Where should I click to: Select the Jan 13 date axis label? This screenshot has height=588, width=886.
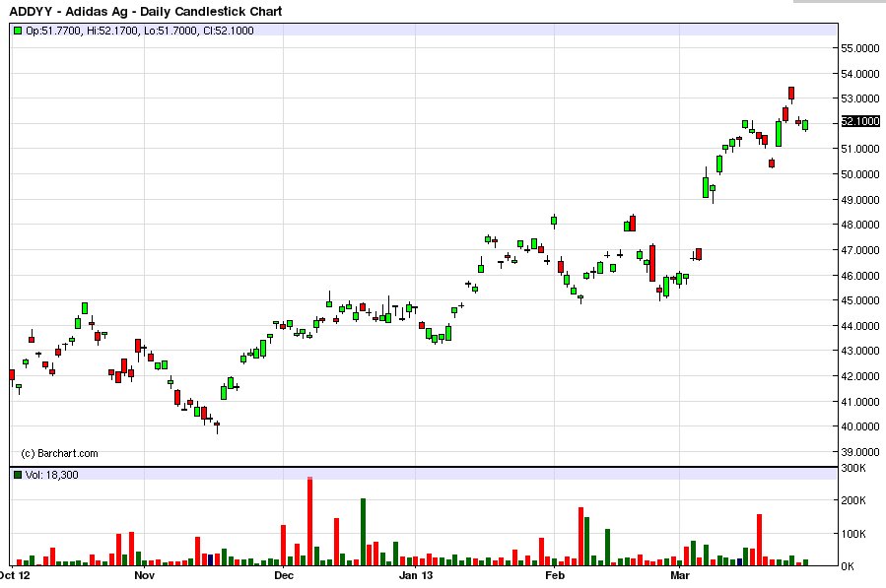click(x=415, y=575)
